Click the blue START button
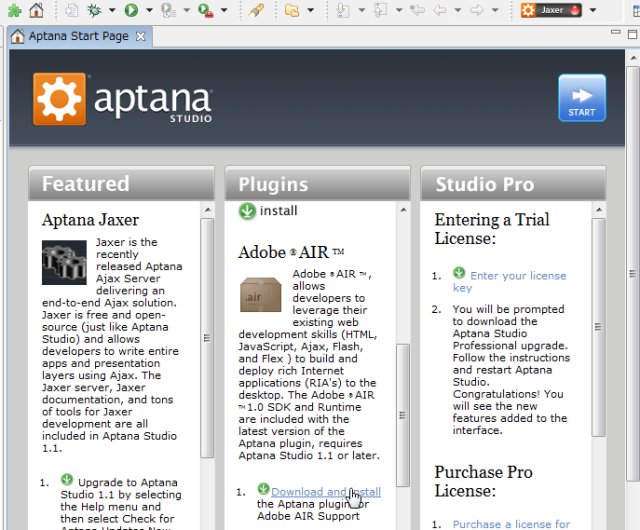This screenshot has width=640, height=530. 582,98
